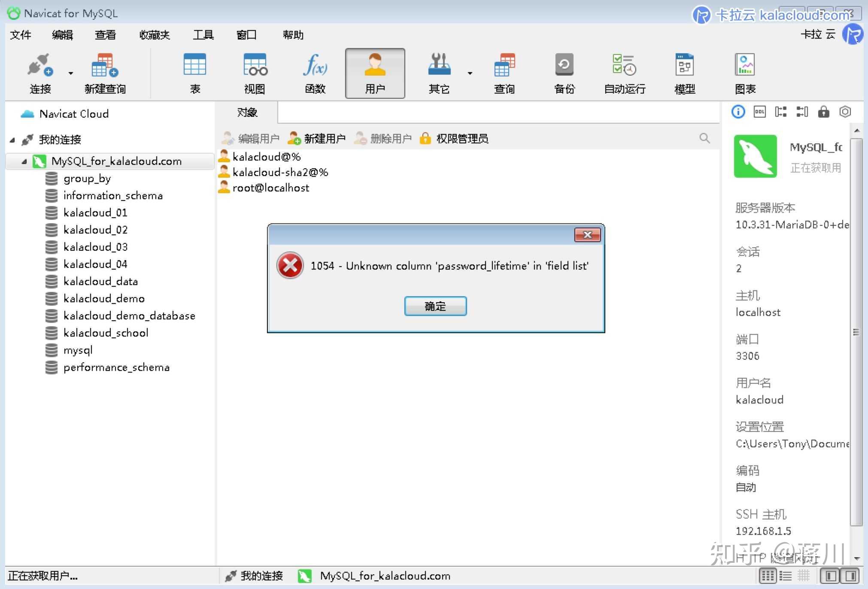
Task: Open the 窗口 menu
Action: 246,35
